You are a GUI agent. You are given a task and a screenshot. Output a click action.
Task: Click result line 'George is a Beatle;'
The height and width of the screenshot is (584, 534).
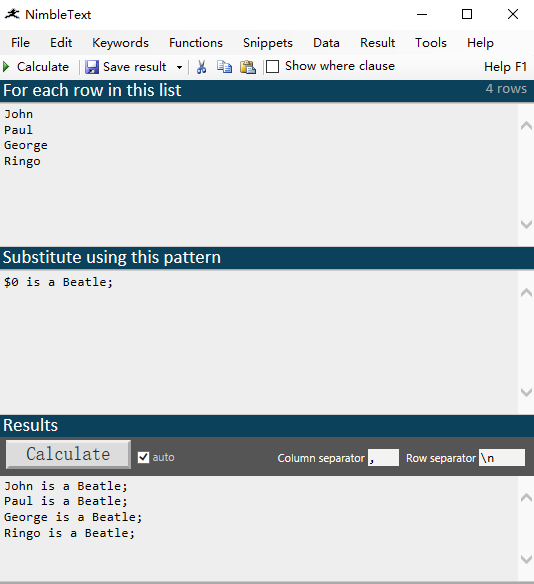point(73,517)
